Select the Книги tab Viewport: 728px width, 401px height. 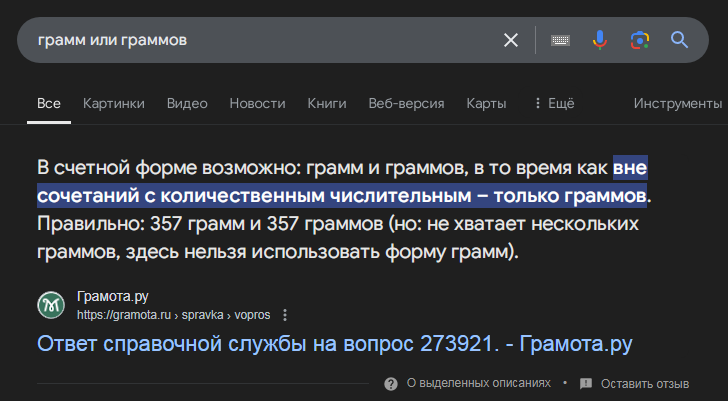[327, 103]
